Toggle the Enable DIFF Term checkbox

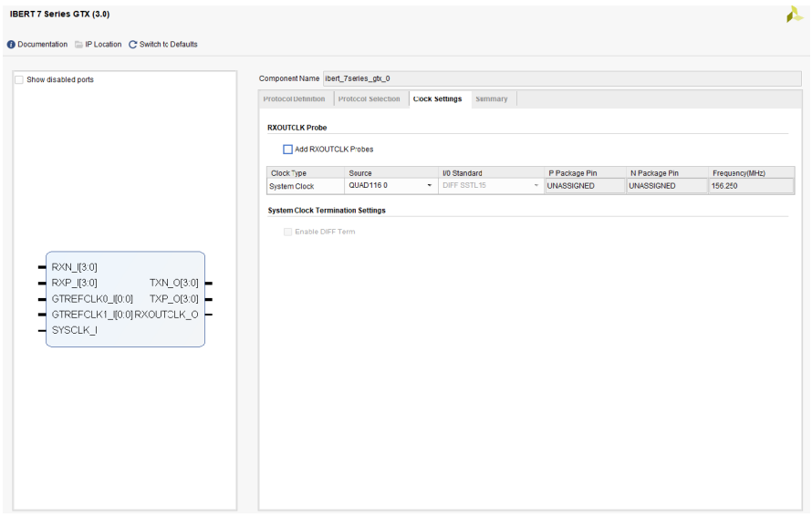pyautogui.click(x=288, y=232)
